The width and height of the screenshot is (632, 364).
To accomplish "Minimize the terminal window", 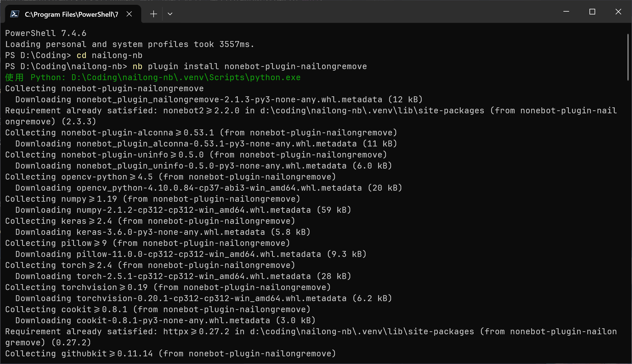I will [566, 12].
